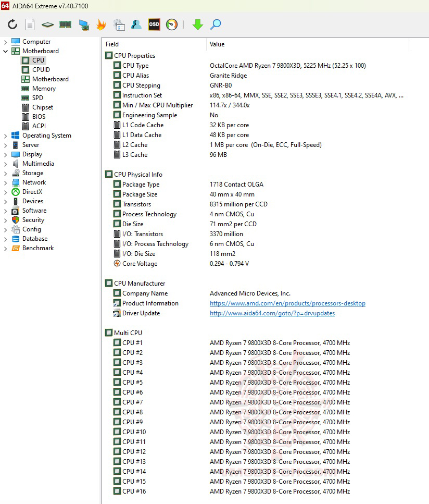This screenshot has width=429, height=504.
Task: Open the network computer toolbar icon
Action: [x=84, y=24]
